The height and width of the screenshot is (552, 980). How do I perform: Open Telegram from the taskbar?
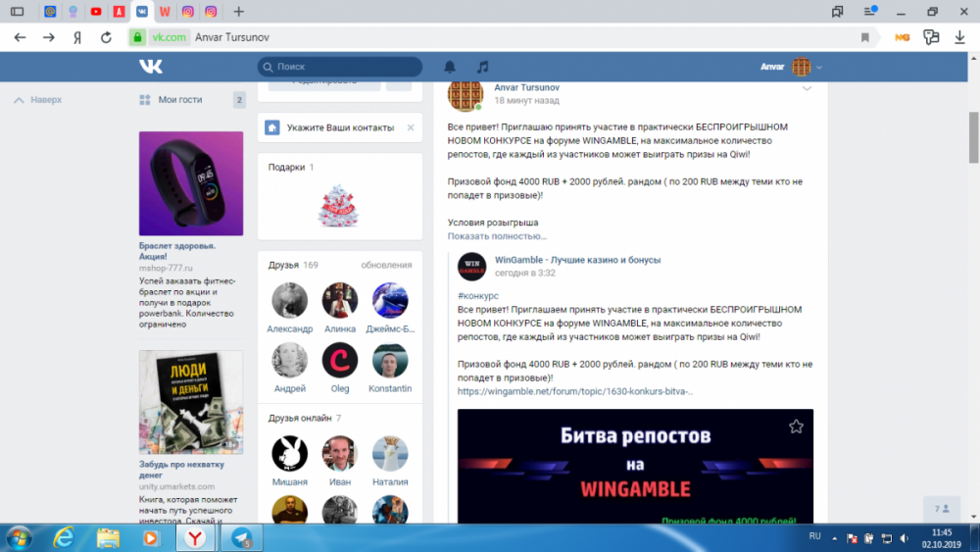tap(236, 537)
